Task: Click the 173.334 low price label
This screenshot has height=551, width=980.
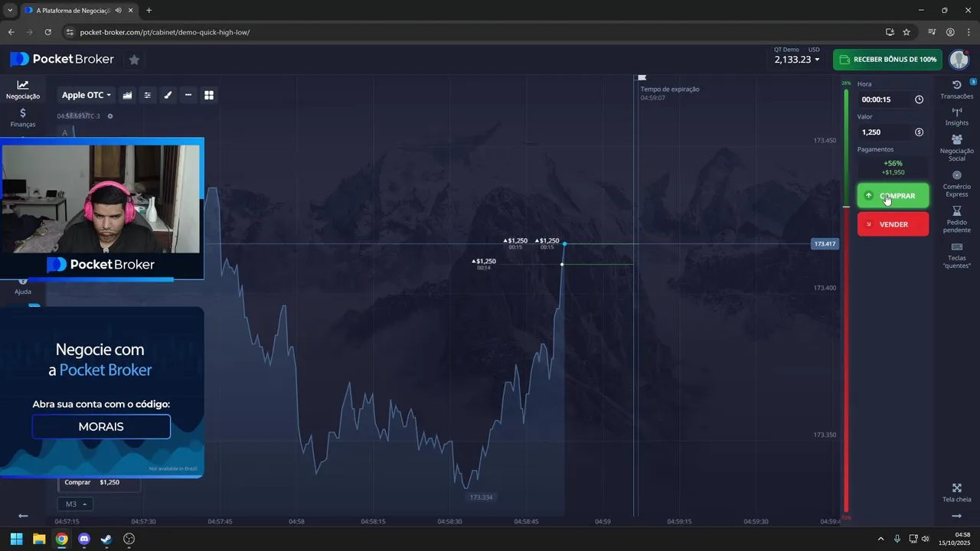Action: click(481, 497)
